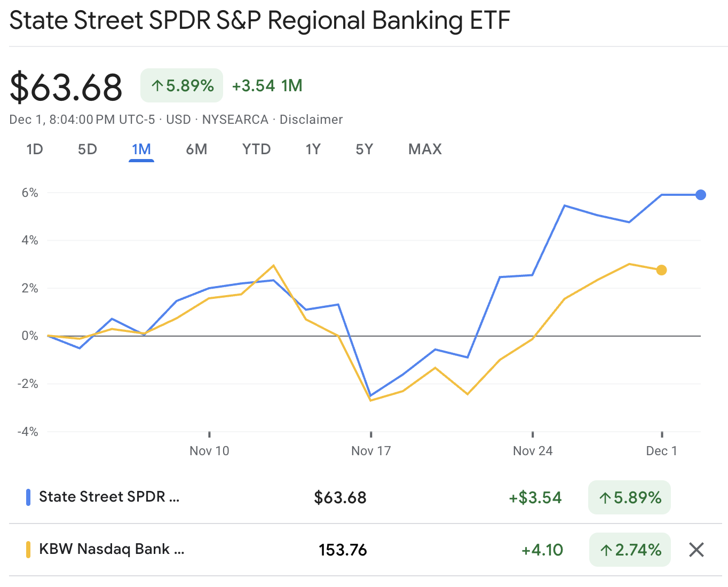728x587 pixels.
Task: Show the MAX time range chart
Action: click(x=425, y=149)
